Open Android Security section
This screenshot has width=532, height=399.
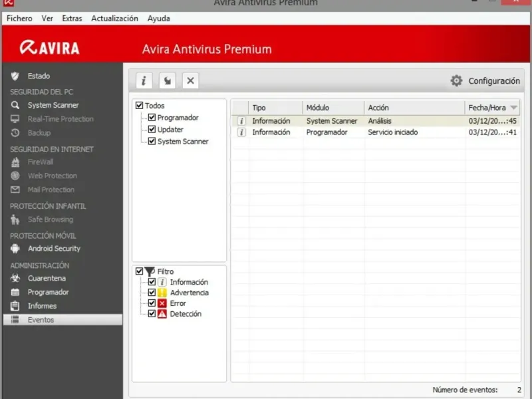coord(55,249)
